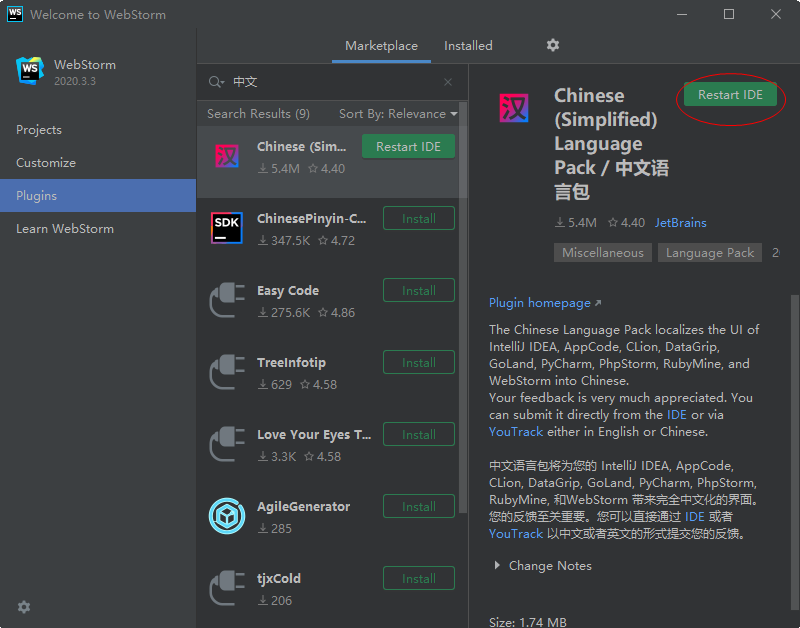Click the Search Results (9) label
Image resolution: width=800 pixels, height=628 pixels.
coord(258,114)
